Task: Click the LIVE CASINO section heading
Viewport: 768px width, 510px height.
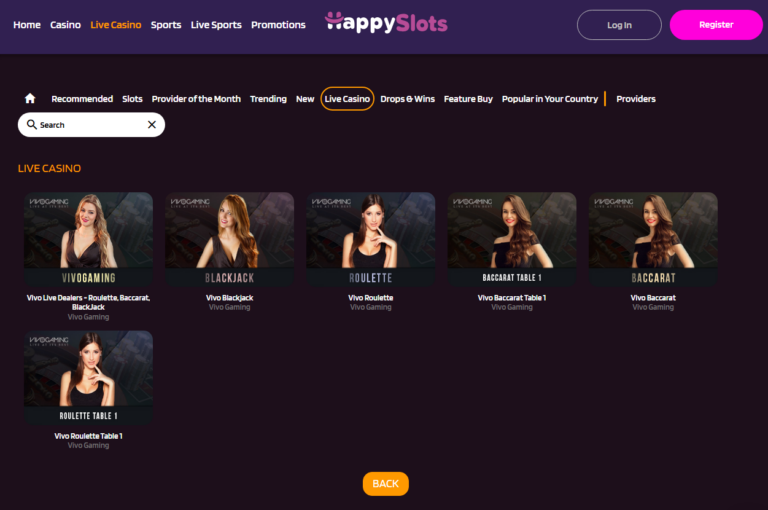Action: pos(49,168)
